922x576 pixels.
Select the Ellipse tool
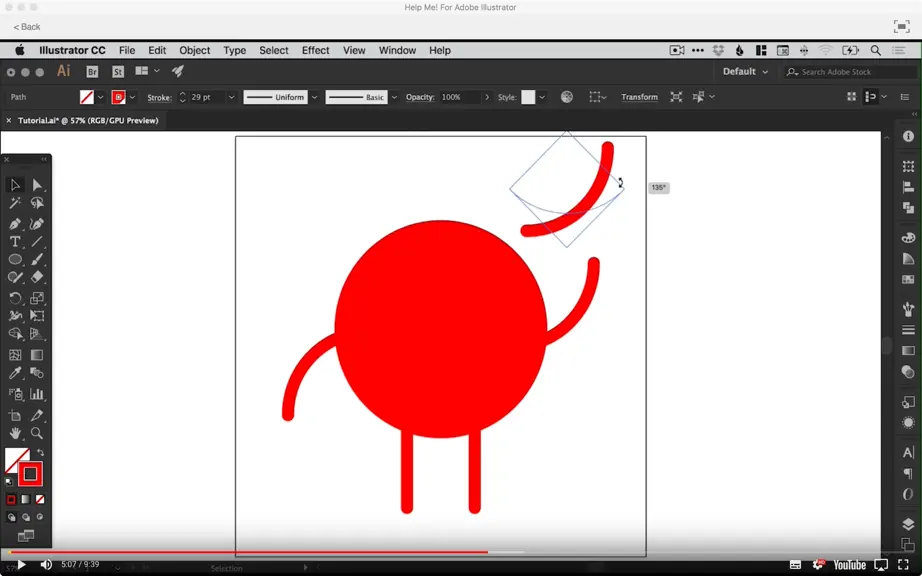tap(15, 259)
